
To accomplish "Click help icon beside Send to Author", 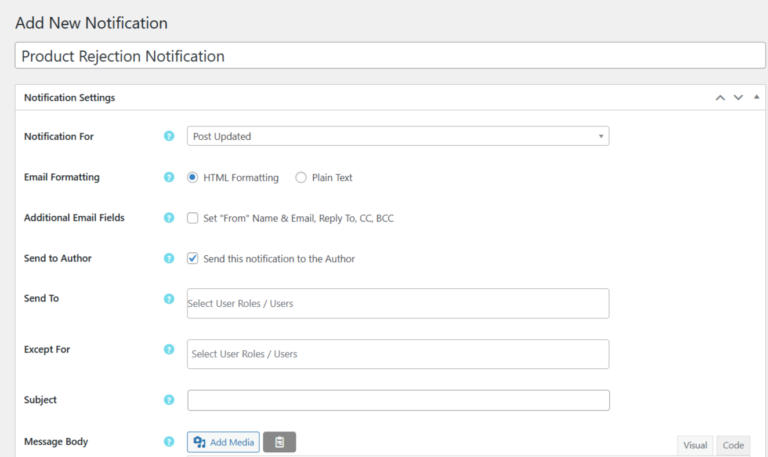I will 169,258.
